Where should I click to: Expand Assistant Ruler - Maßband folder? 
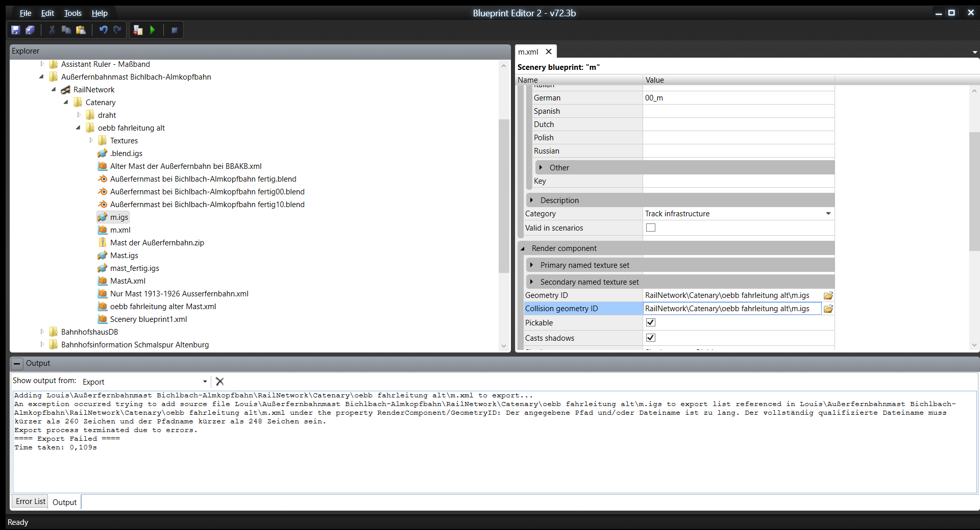pyautogui.click(x=42, y=64)
